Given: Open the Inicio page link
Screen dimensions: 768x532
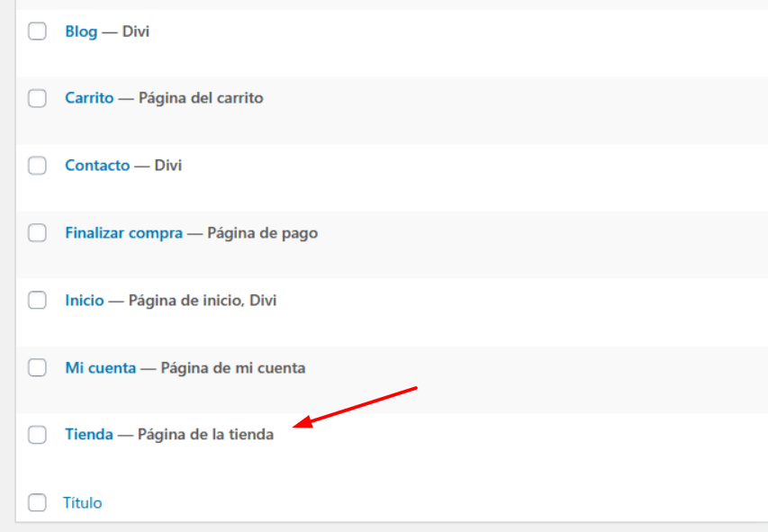Looking at the screenshot, I should tap(85, 300).
